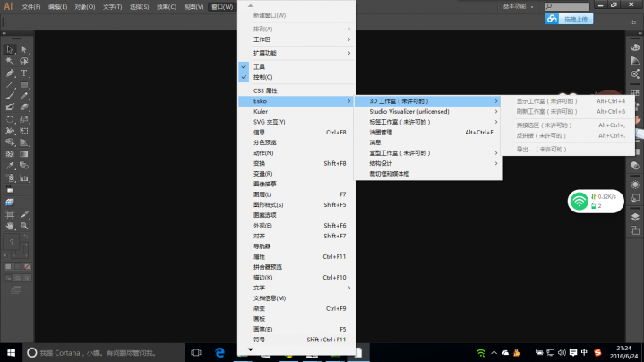The height and width of the screenshot is (362, 644).
Task: Select the Type tool
Action: pyautogui.click(x=24, y=73)
